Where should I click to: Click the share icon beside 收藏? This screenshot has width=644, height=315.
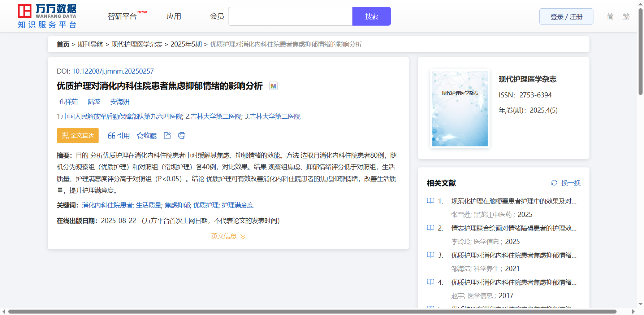click(x=167, y=135)
